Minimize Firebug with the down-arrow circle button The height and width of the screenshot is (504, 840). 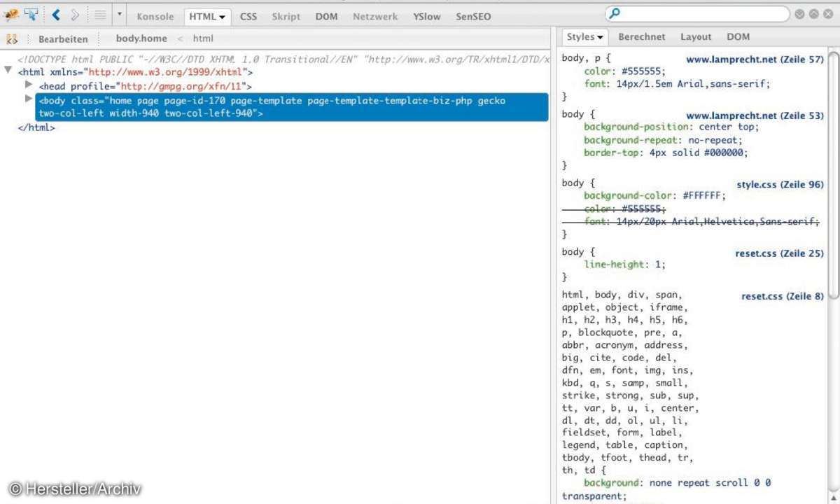800,14
